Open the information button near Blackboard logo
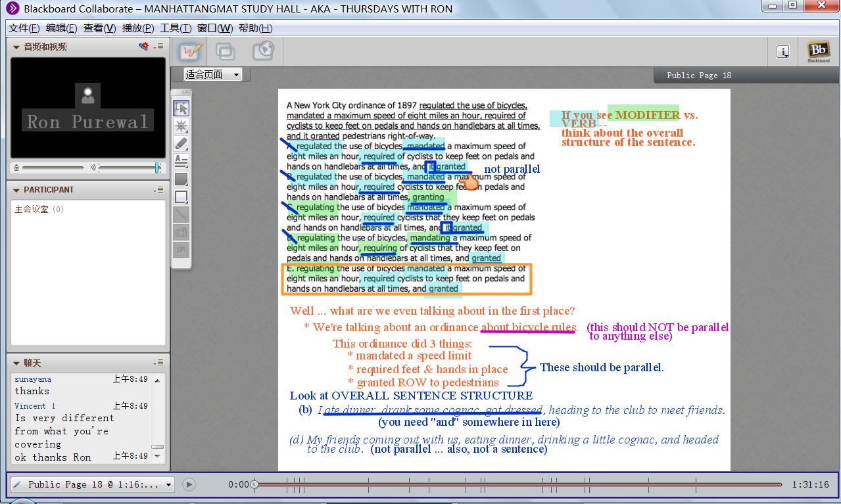The height and width of the screenshot is (504, 841). click(x=782, y=51)
